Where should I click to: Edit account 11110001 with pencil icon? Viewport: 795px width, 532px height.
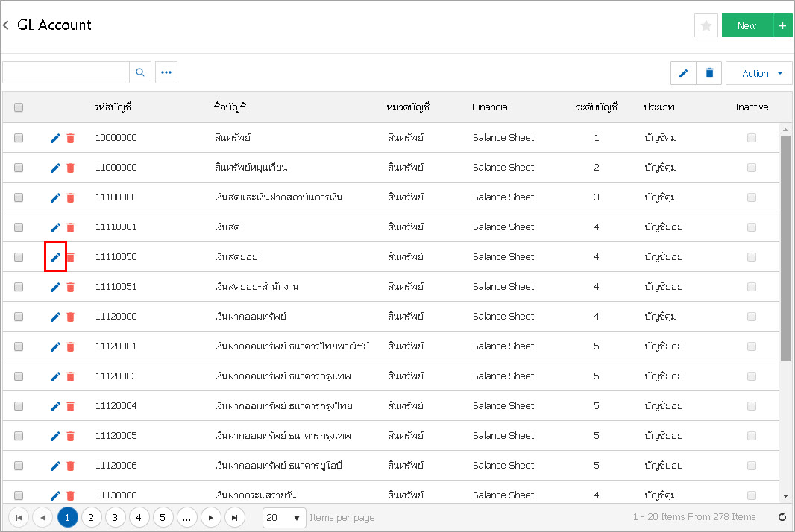(x=55, y=227)
